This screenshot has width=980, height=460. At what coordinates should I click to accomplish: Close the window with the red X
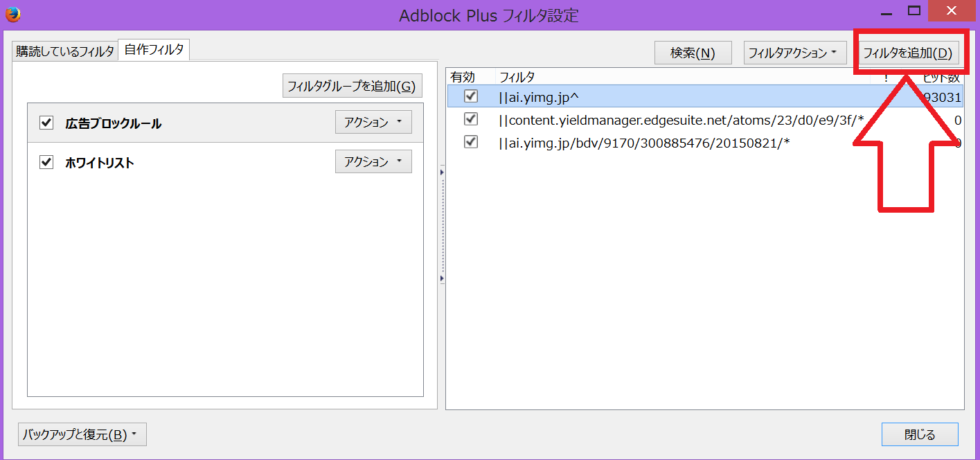point(952,10)
